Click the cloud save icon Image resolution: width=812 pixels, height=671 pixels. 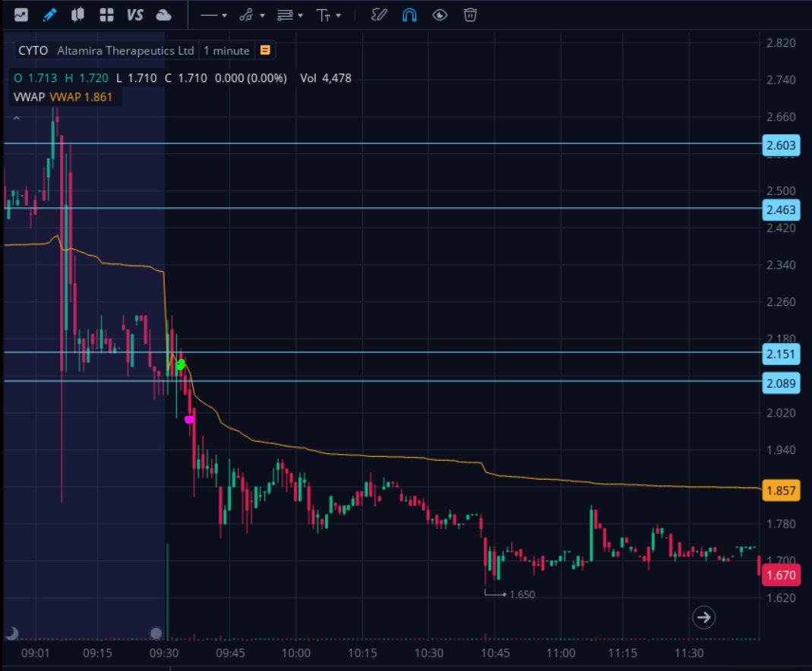click(x=163, y=15)
